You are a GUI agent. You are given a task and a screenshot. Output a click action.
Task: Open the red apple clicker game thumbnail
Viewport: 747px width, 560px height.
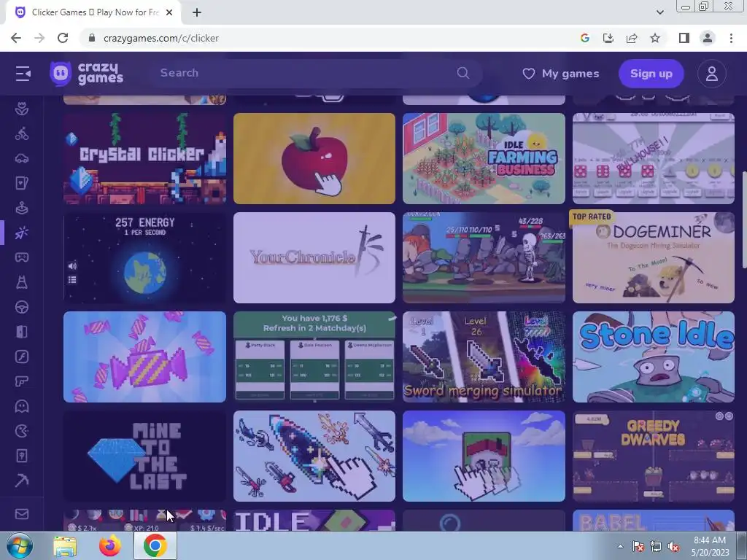click(314, 158)
